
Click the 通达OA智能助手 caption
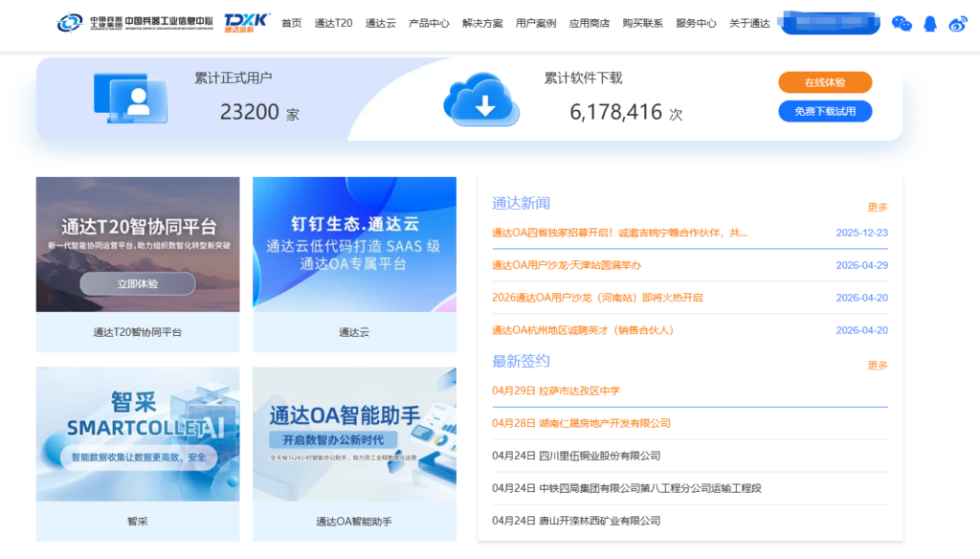(x=354, y=521)
